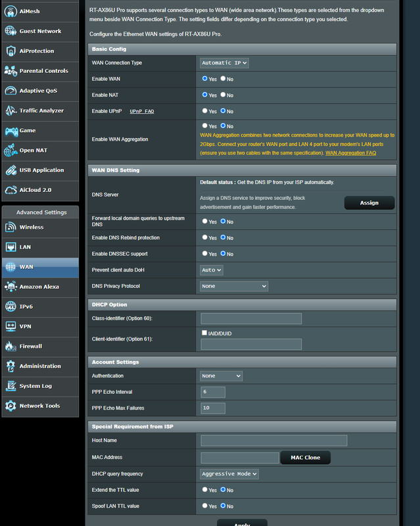Click the Open NAT icon
Image resolution: width=420 pixels, height=526 pixels.
click(11, 151)
